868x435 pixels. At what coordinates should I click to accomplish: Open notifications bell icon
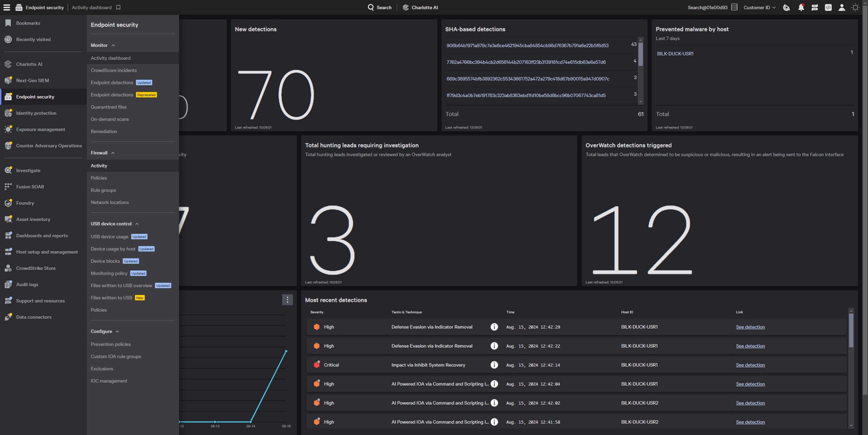click(801, 7)
